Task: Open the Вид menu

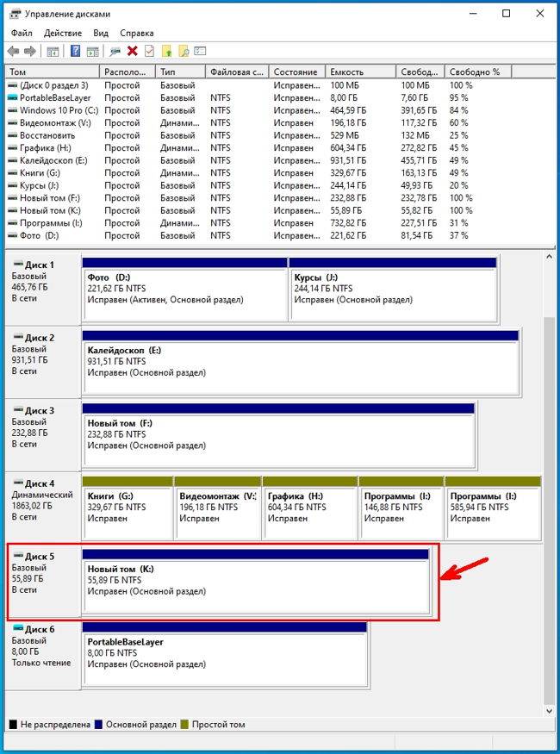Action: click(x=101, y=34)
